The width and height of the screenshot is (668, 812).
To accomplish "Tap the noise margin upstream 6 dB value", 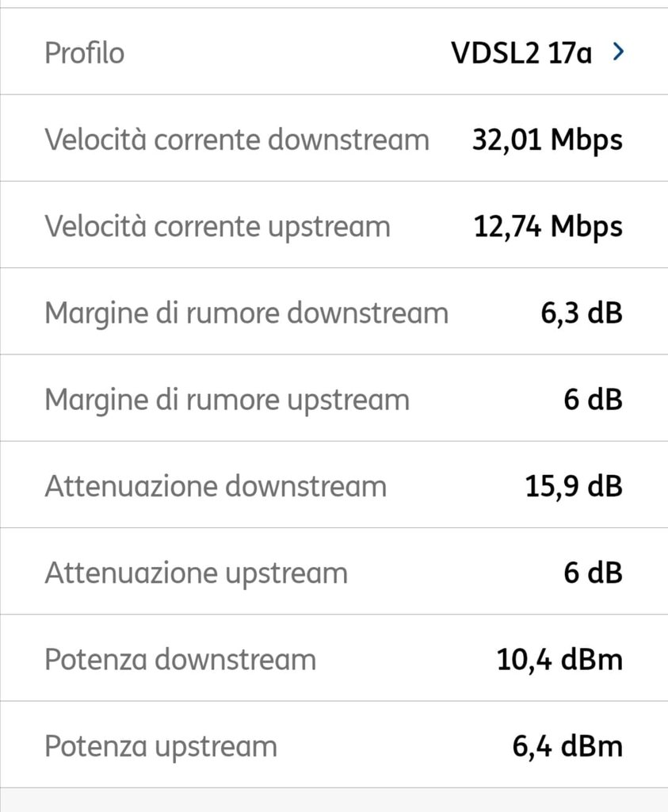I will (593, 399).
